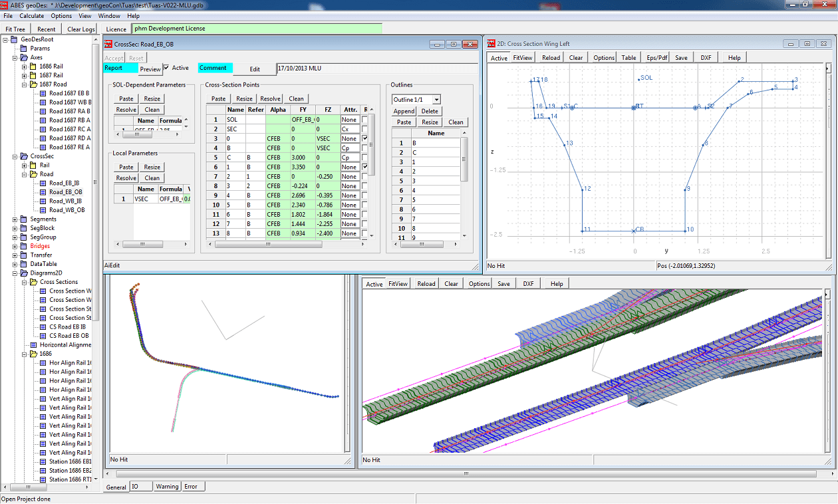Select the Road_WB_OB cross-section document icon
Image resolution: width=838 pixels, height=504 pixels.
point(43,210)
